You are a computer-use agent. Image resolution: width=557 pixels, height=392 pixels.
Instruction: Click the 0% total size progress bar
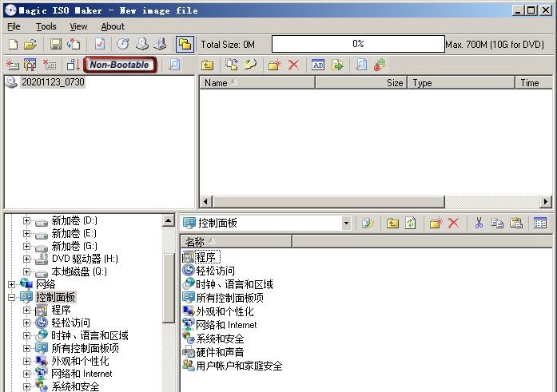pos(358,44)
